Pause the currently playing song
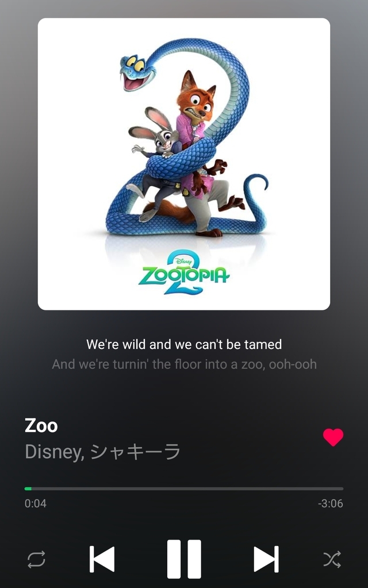368x588 pixels. pos(184,559)
